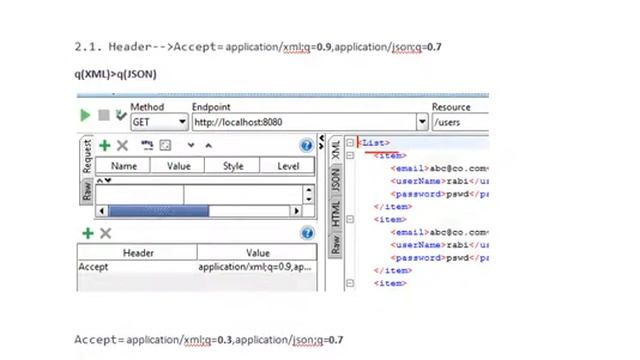Click scroll-right arrow of horizontal scrollbar
Image resolution: width=640 pixels, height=360 pixels.
[x=296, y=211]
